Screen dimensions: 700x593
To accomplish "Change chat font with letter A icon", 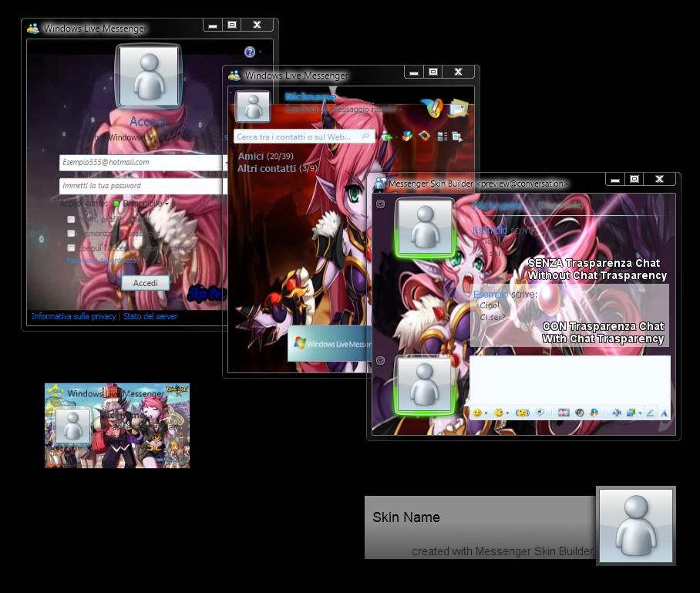I will point(664,413).
